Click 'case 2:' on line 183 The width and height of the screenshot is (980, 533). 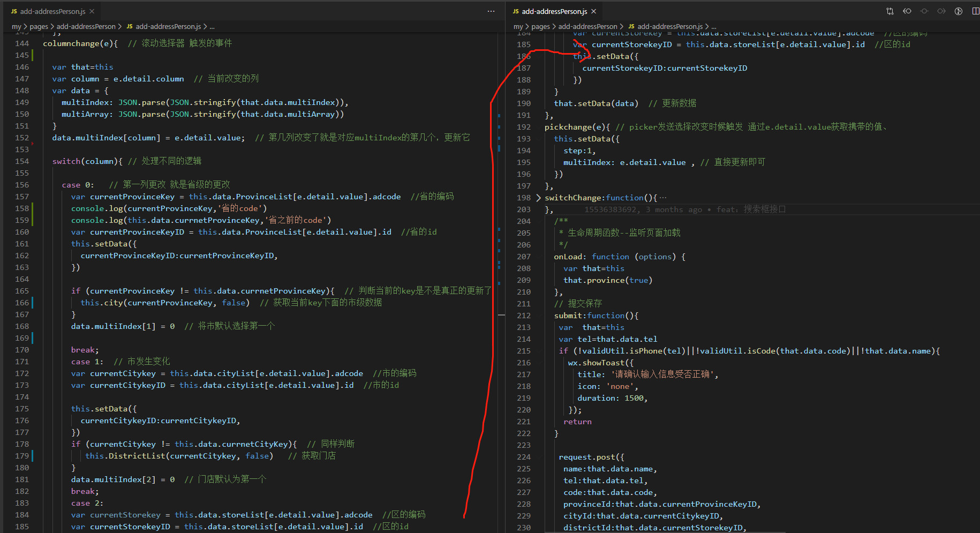[87, 503]
